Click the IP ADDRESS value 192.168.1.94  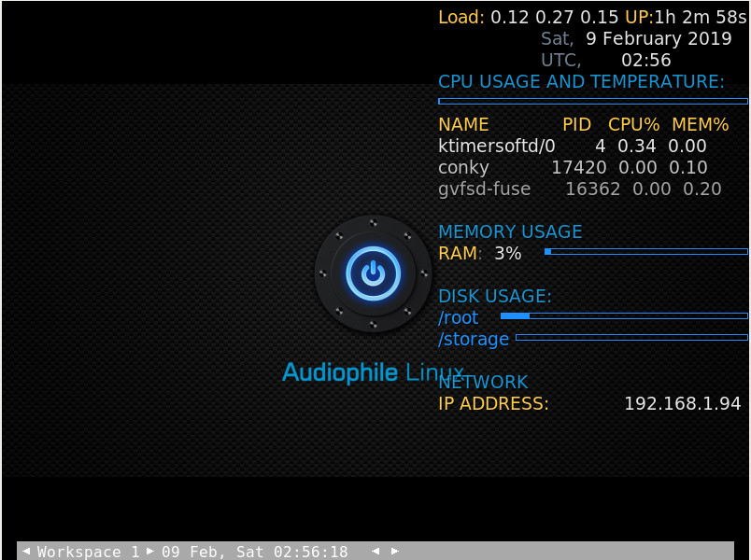click(682, 403)
